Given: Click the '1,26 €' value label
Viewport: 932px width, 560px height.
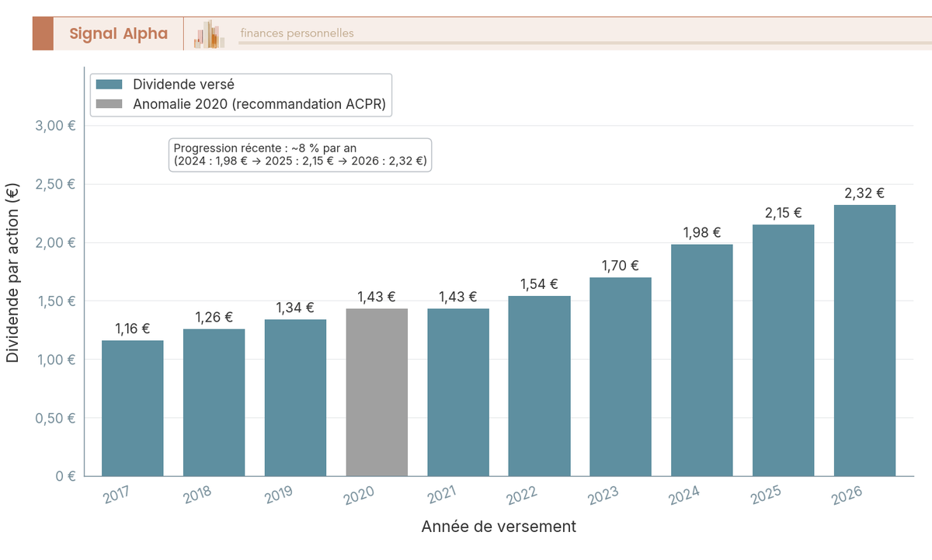Looking at the screenshot, I should [214, 317].
